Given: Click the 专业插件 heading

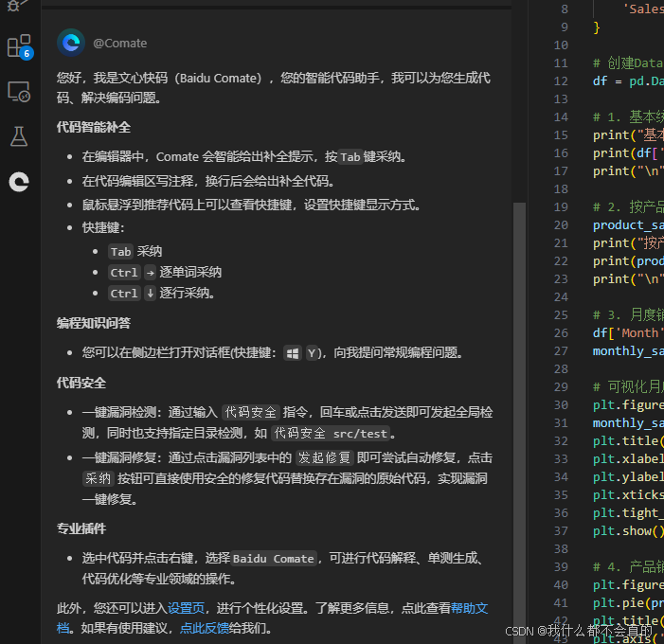Looking at the screenshot, I should point(81,528).
